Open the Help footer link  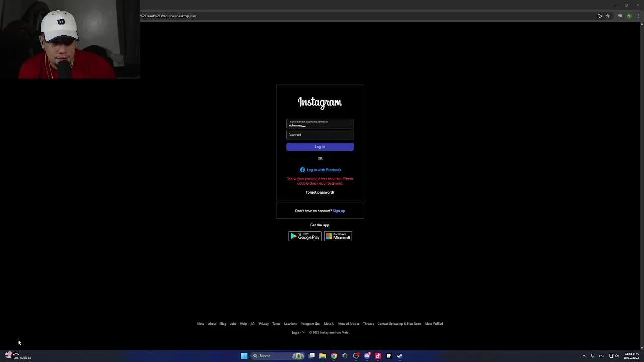[244, 324]
